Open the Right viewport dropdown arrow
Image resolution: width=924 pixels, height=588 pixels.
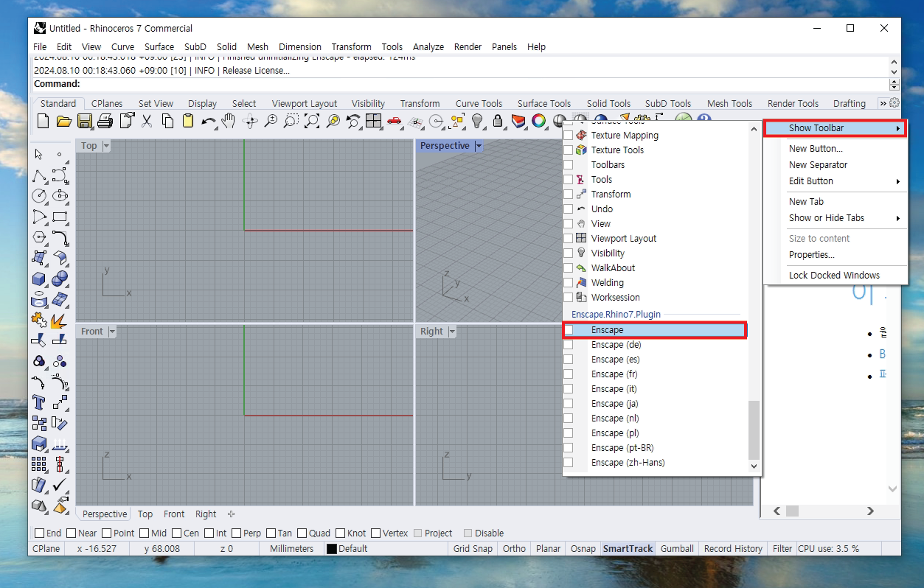pyautogui.click(x=452, y=332)
